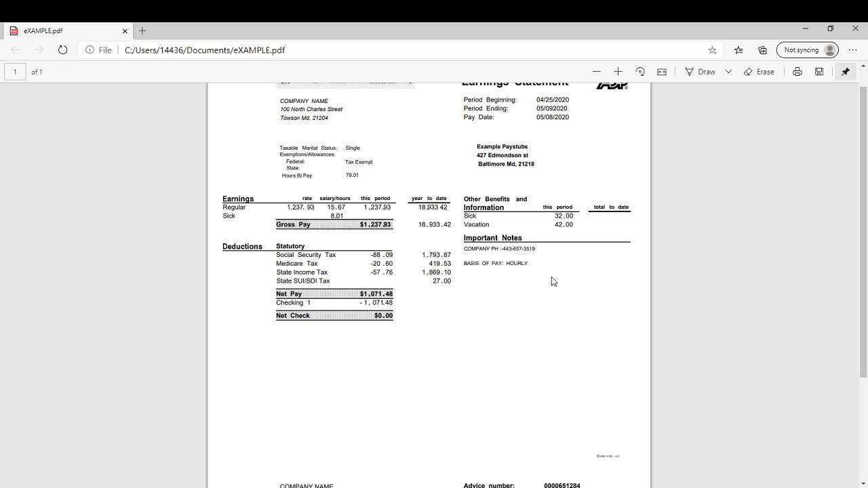
Task: Select the Draw tool
Action: click(701, 72)
